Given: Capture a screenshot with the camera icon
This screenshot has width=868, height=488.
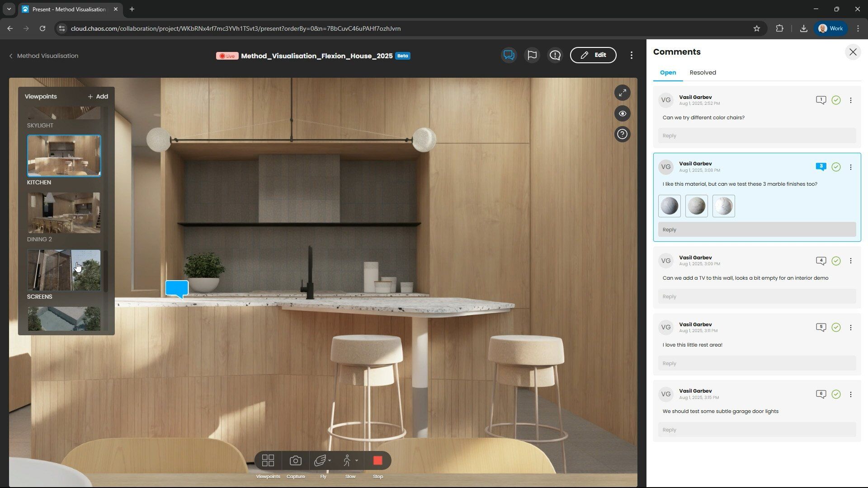Looking at the screenshot, I should (295, 460).
